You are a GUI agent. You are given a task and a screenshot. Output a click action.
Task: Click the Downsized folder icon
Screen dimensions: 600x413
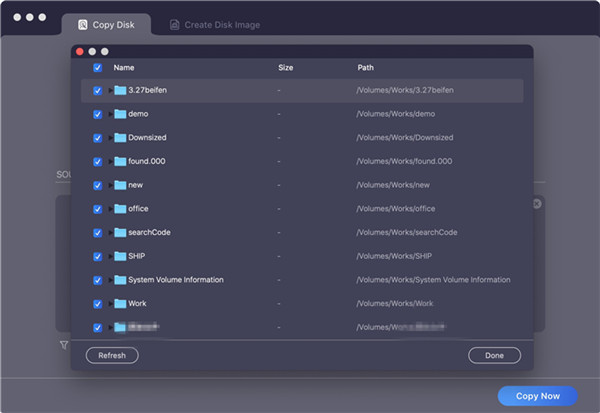120,138
